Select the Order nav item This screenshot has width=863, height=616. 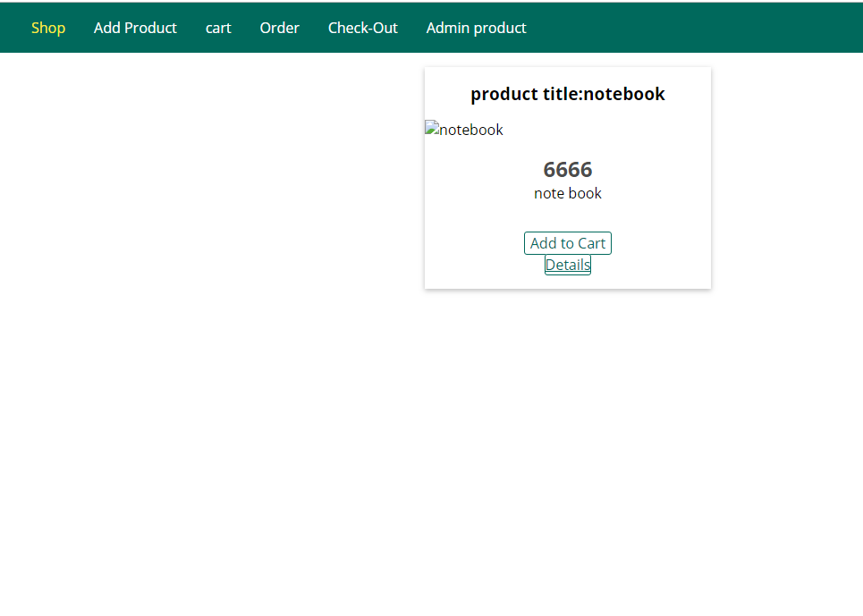(x=280, y=28)
